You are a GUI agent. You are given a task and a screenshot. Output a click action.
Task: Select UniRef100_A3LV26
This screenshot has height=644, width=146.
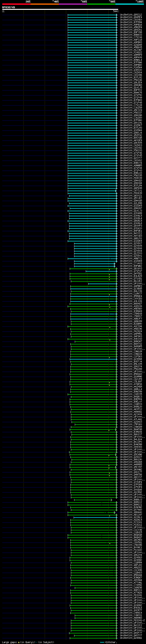131,301
